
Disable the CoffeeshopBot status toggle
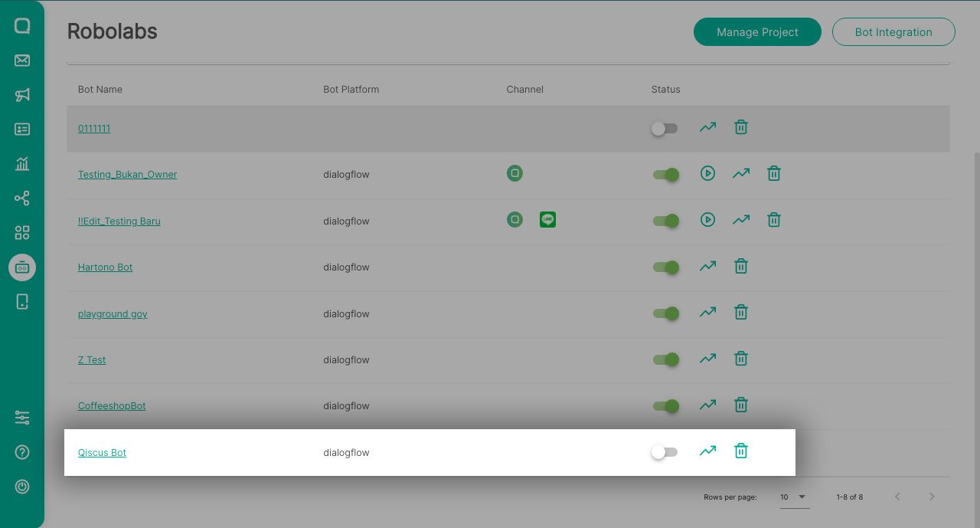click(x=665, y=406)
